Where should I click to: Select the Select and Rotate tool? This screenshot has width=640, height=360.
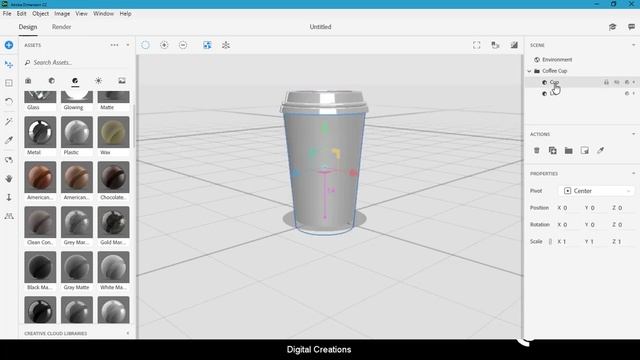click(x=9, y=101)
